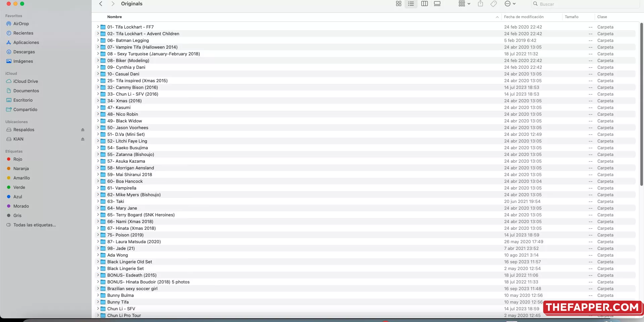Expand the 09- Cynthia y Dani folder
This screenshot has height=322, width=644.
tap(98, 67)
